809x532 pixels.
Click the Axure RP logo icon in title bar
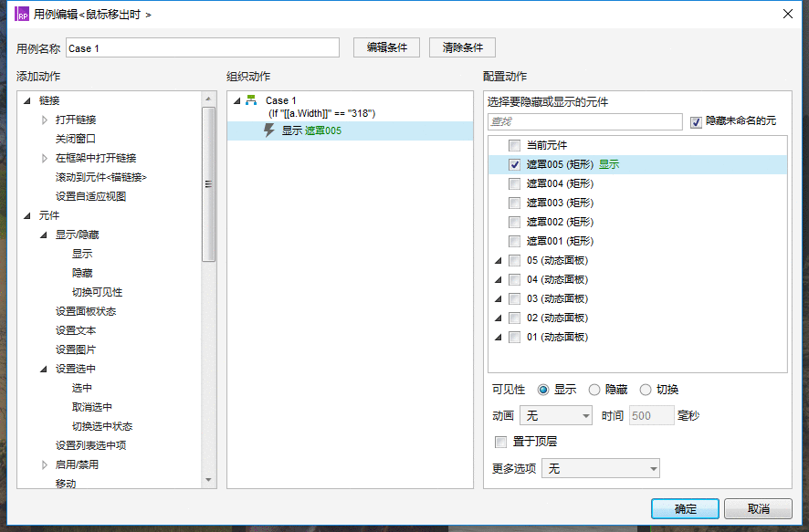click(x=22, y=14)
